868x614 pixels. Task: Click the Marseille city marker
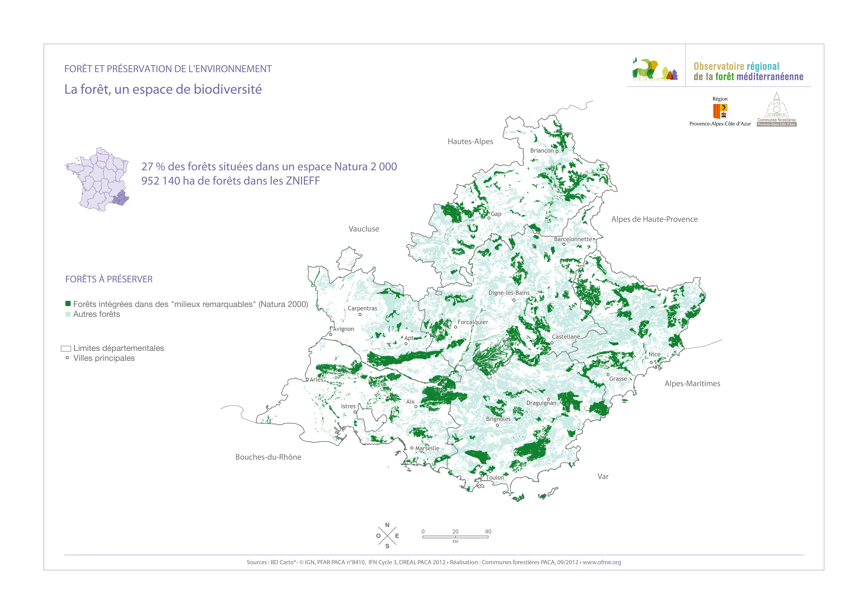[x=412, y=448]
